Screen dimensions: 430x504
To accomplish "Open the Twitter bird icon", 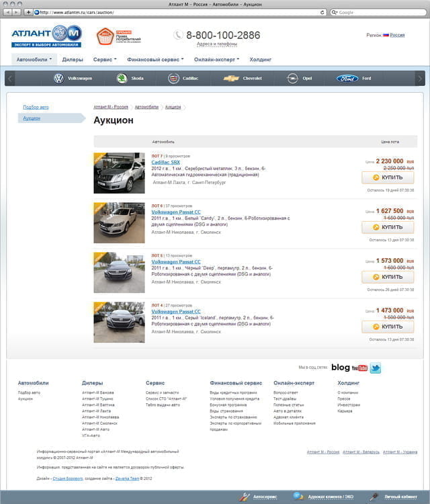I will click(x=376, y=368).
